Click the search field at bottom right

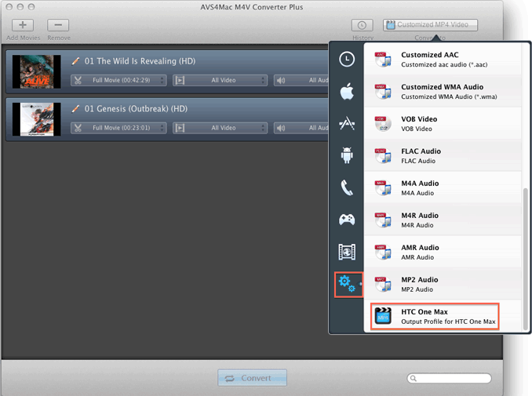pos(449,378)
